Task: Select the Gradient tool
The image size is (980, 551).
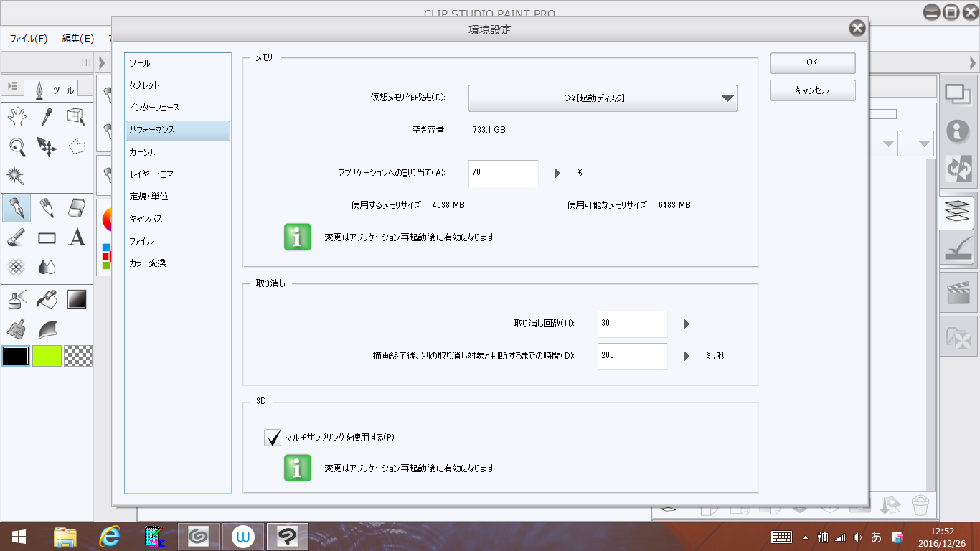Action: click(77, 299)
